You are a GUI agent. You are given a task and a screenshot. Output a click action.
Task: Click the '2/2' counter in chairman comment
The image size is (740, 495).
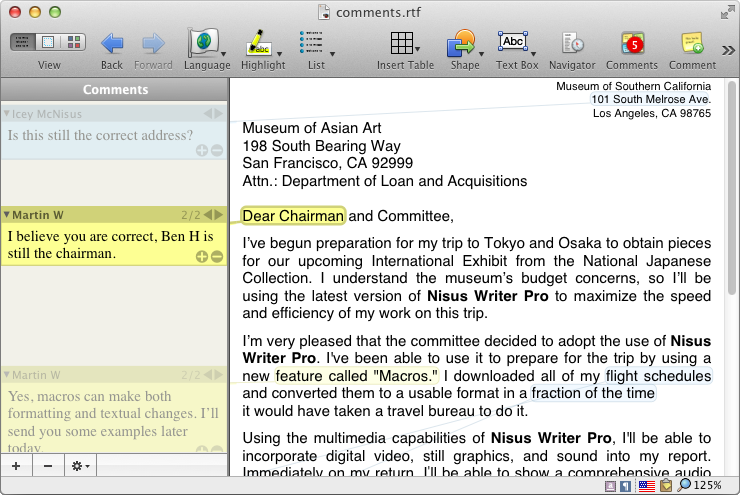(191, 215)
